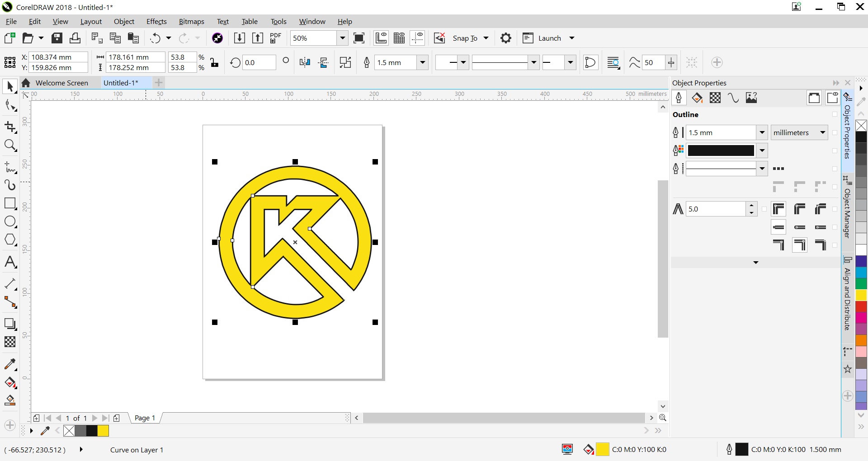
Task: Open the Effects menu
Action: [x=156, y=21]
